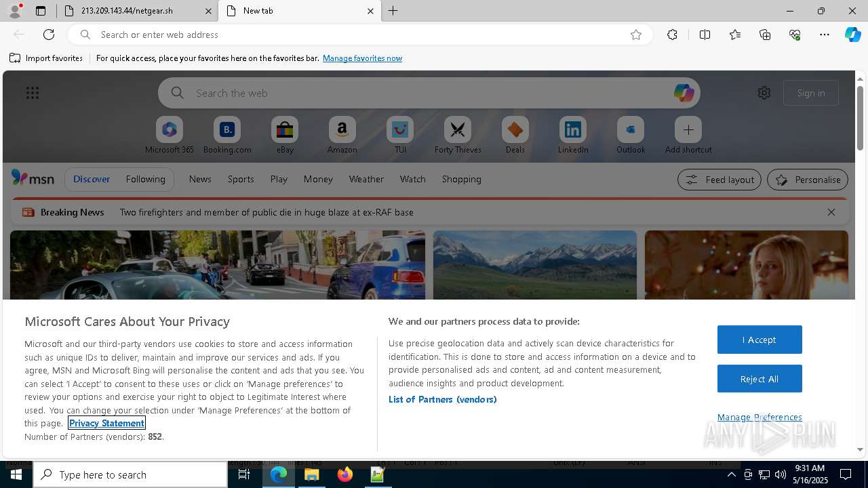Open the Collections icon
The height and width of the screenshot is (488, 868).
765,35
